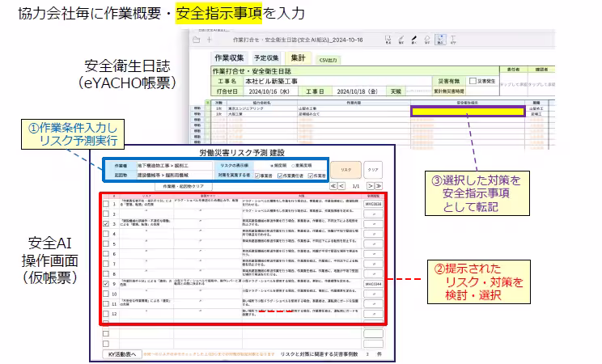602x364 pixels.
Task: Select the text T tool icon
Action: coord(453,40)
